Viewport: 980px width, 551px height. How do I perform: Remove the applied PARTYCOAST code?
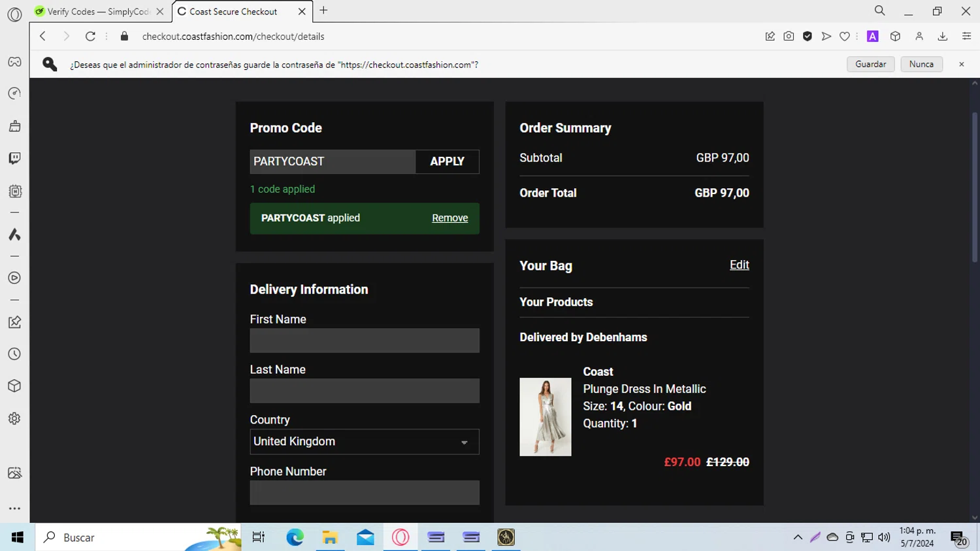point(450,218)
